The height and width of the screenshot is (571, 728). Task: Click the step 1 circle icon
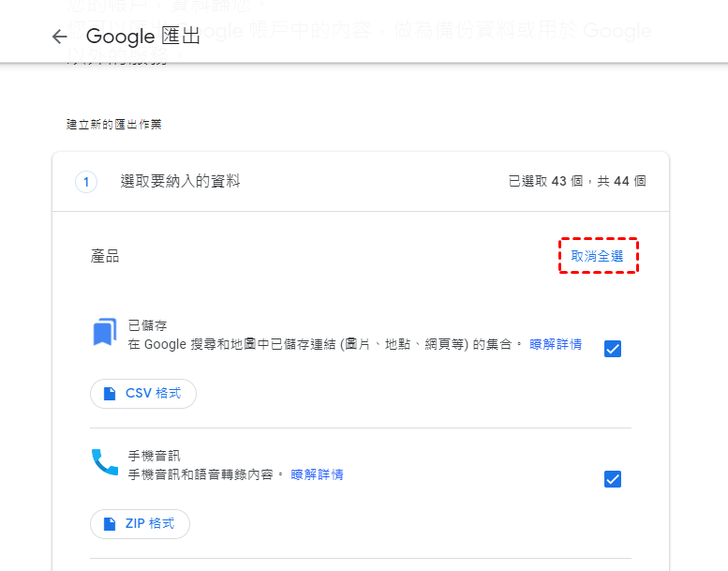pyautogui.click(x=86, y=182)
